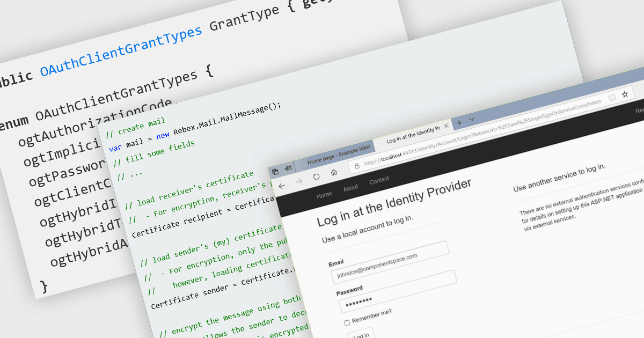This screenshot has width=644, height=338.
Task: Click 'Log in at the Identity Provider' heading
Action: (394, 202)
